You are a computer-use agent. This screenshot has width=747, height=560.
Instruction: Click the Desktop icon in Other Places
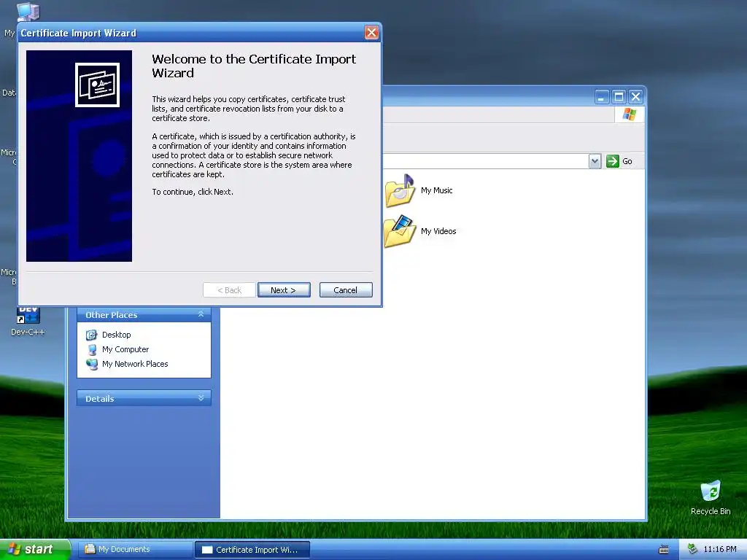click(91, 335)
